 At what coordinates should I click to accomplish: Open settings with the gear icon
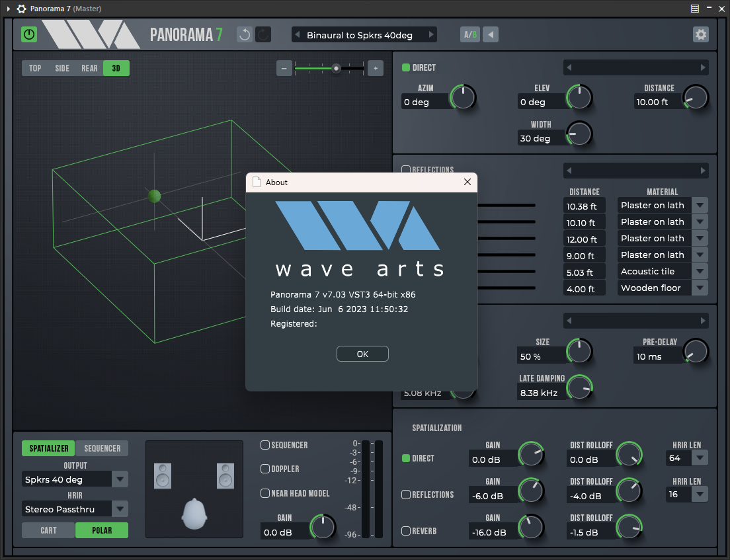point(700,34)
